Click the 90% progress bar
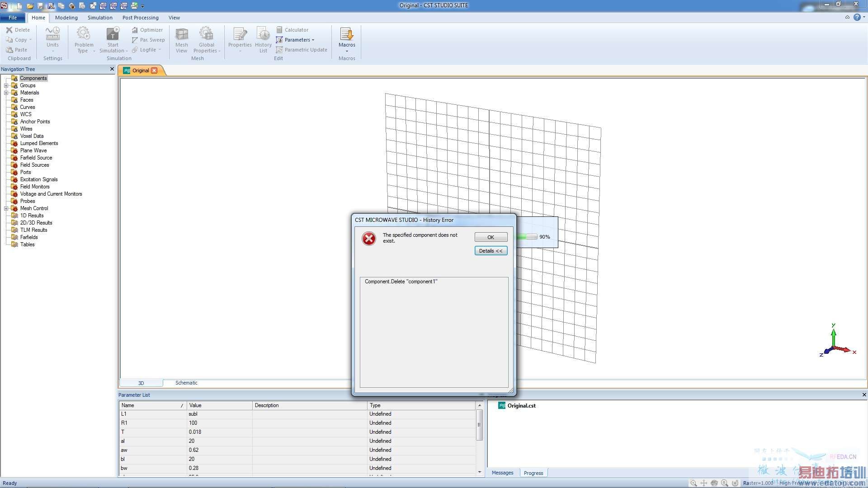This screenshot has height=488, width=868. (x=527, y=237)
